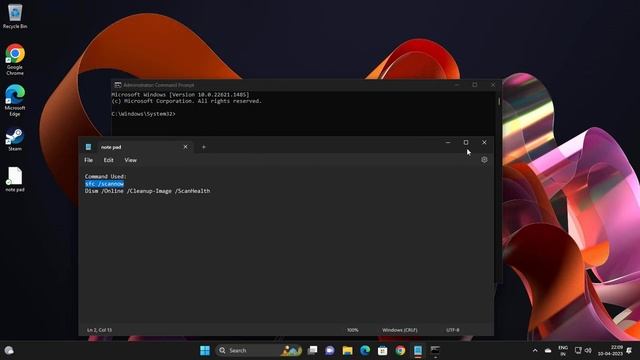Switch to the note pad tab
640x360 pixels.
coord(137,147)
